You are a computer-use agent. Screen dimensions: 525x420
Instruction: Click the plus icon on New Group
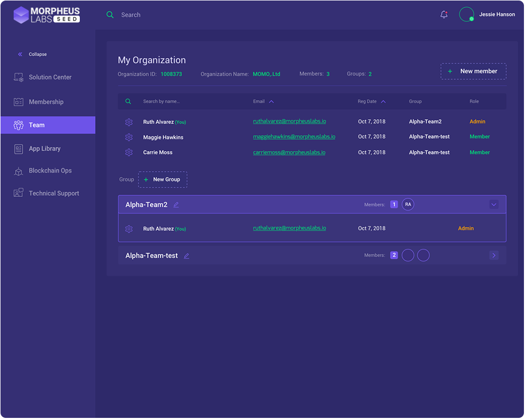point(146,180)
